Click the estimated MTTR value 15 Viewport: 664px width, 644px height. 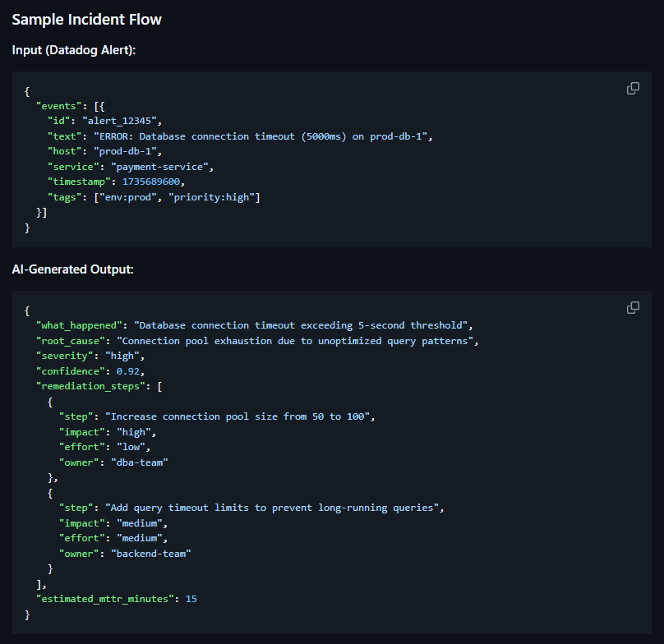[191, 600]
